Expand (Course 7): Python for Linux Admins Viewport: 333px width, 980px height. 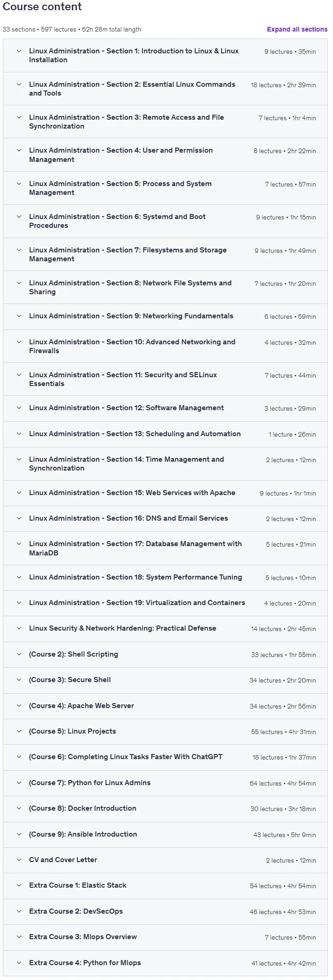coord(165,783)
